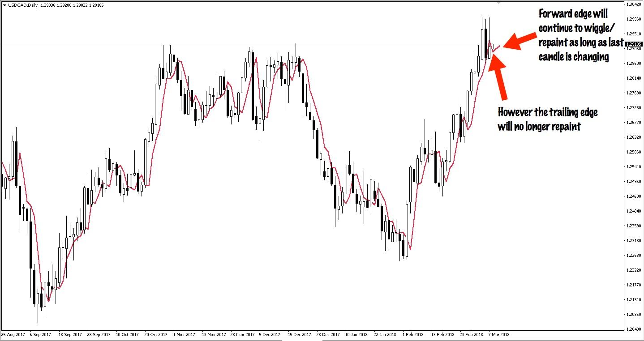Click the 15 Dec 2017 date label
Viewport: 644px width, 341px height.
[299, 334]
